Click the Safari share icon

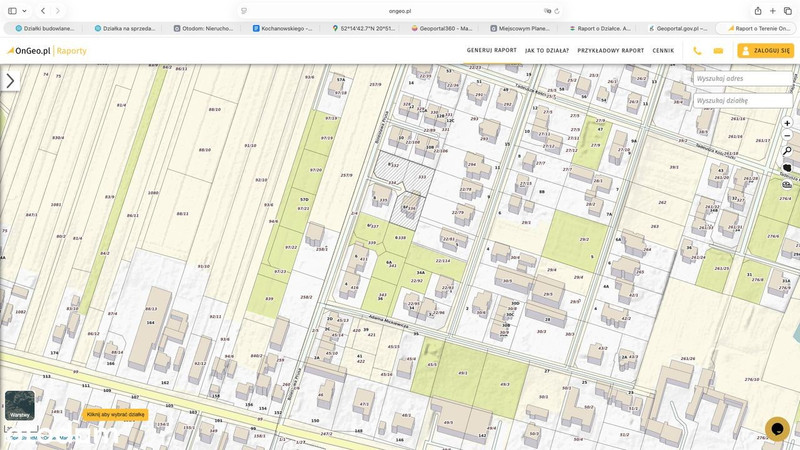758,11
